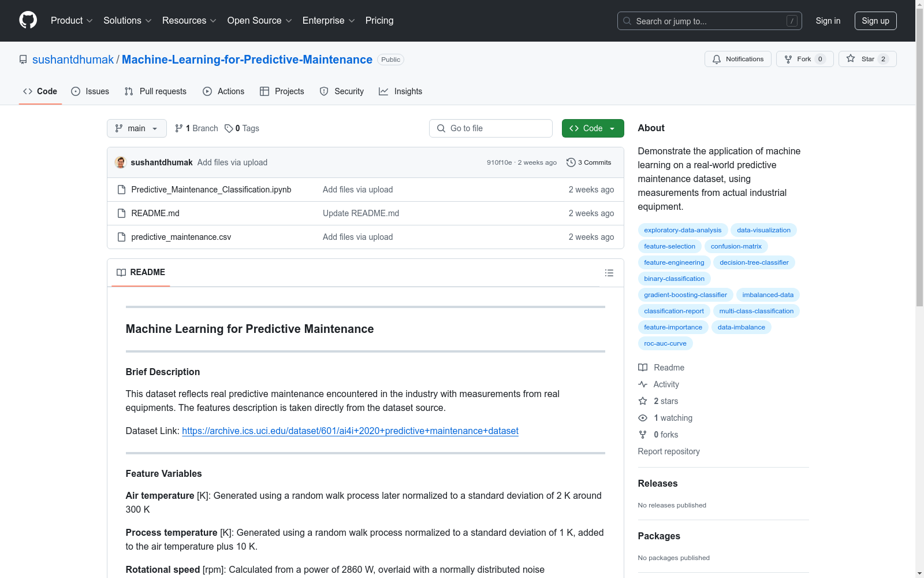Click the fork icon in Fork button
Screen dimensions: 924x578
pyautogui.click(x=788, y=59)
